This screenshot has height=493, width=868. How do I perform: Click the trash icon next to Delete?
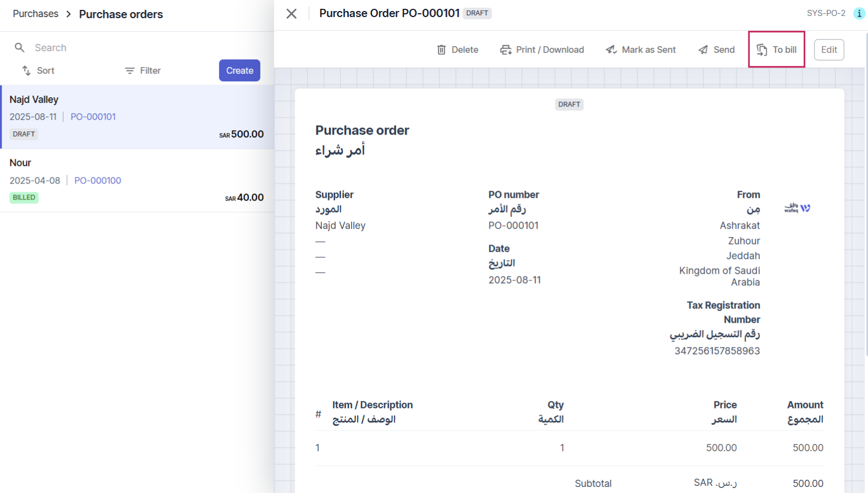tap(441, 50)
